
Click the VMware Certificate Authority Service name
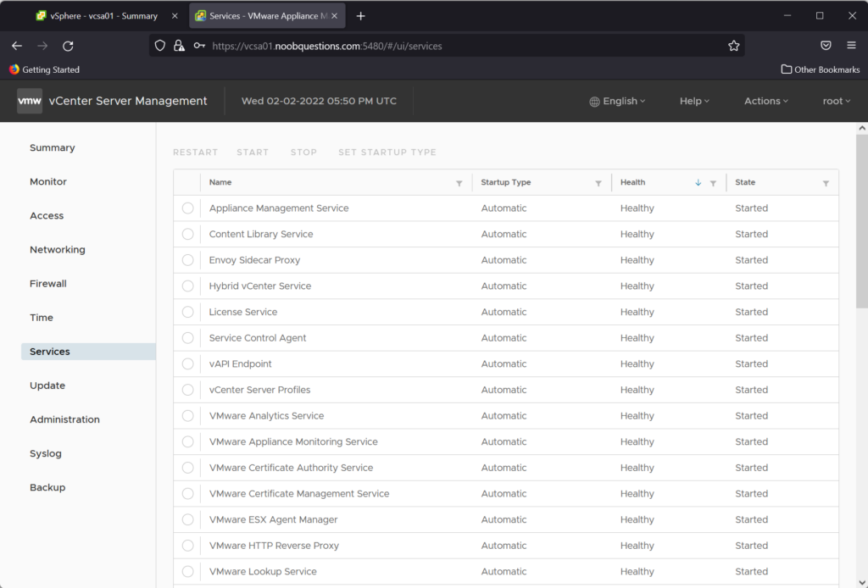pyautogui.click(x=292, y=468)
